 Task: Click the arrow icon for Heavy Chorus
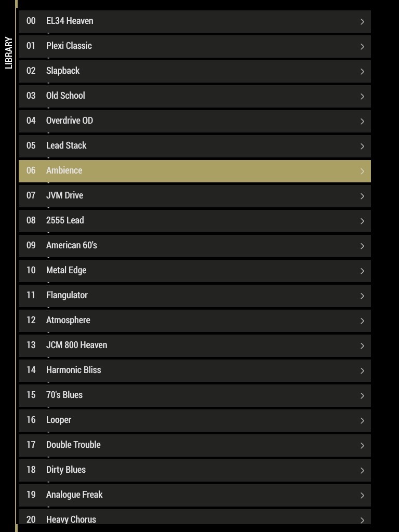tap(362, 520)
